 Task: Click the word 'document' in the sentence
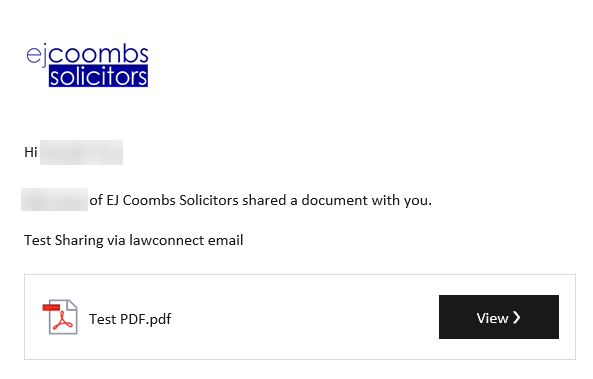pos(334,200)
